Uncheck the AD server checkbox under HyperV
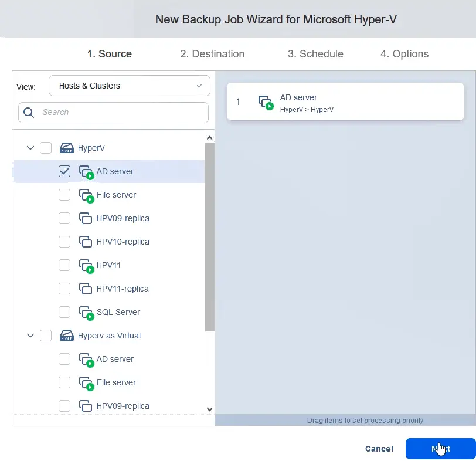This screenshot has width=476, height=471. 64,171
